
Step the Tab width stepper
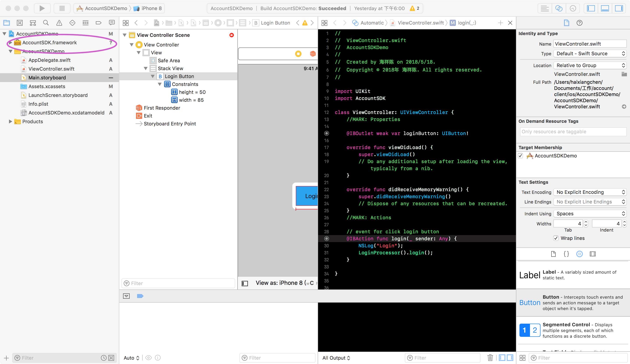pos(585,223)
